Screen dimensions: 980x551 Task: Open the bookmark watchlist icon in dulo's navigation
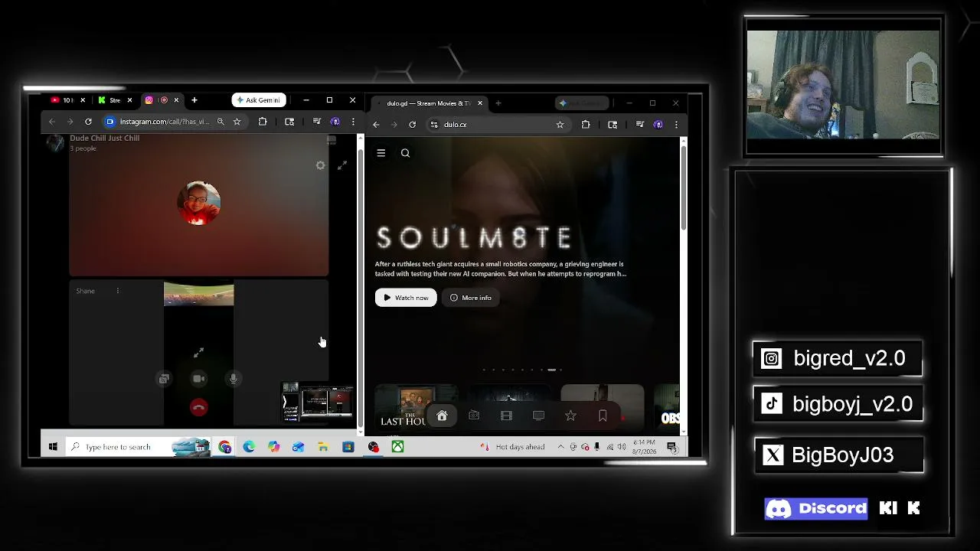tap(603, 416)
